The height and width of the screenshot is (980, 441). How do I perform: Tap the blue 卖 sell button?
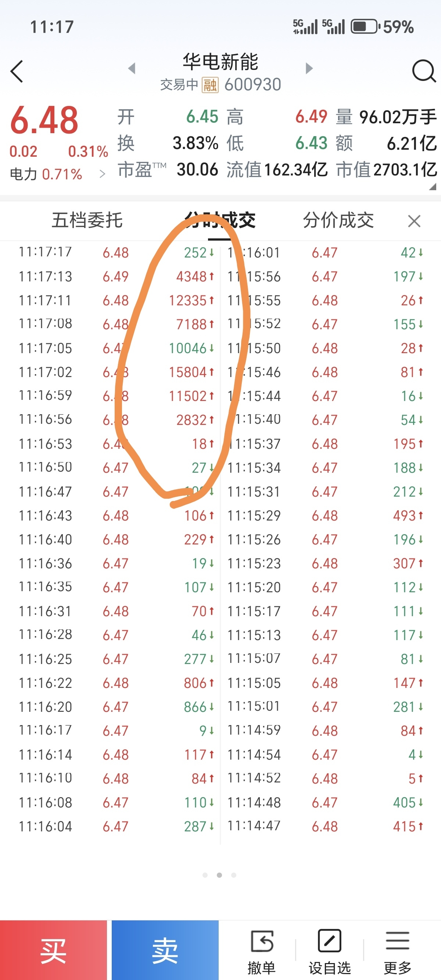click(165, 950)
